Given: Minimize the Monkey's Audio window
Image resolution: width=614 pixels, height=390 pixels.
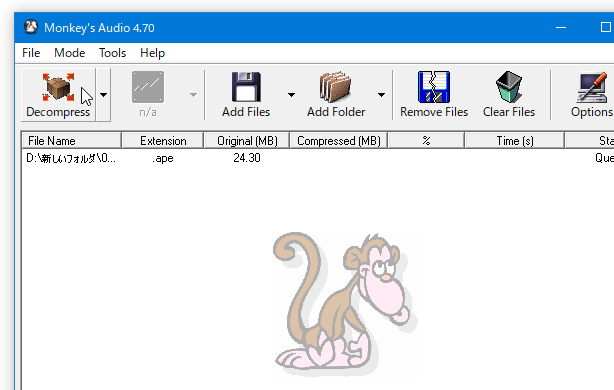Looking at the screenshot, I should pyautogui.click(x=561, y=27).
